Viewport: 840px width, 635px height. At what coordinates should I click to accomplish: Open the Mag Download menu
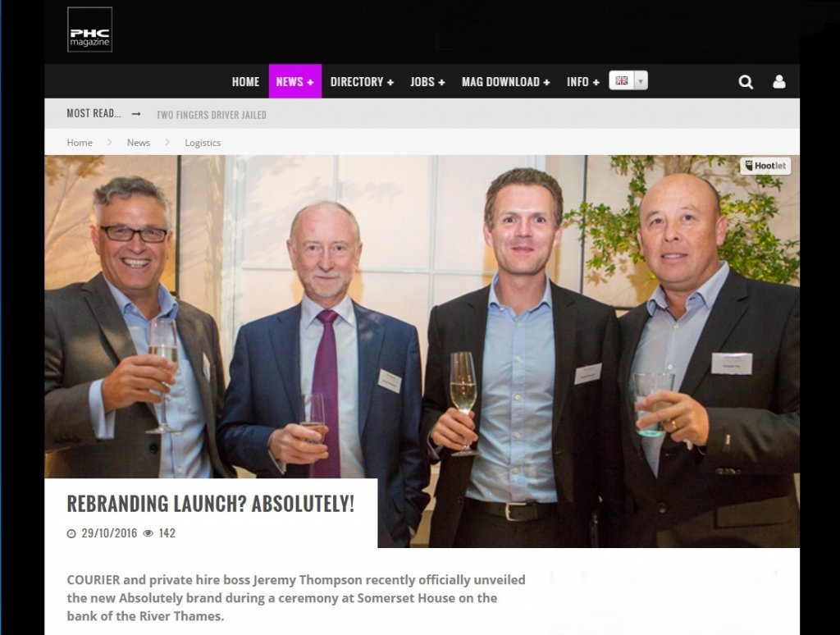tap(505, 81)
